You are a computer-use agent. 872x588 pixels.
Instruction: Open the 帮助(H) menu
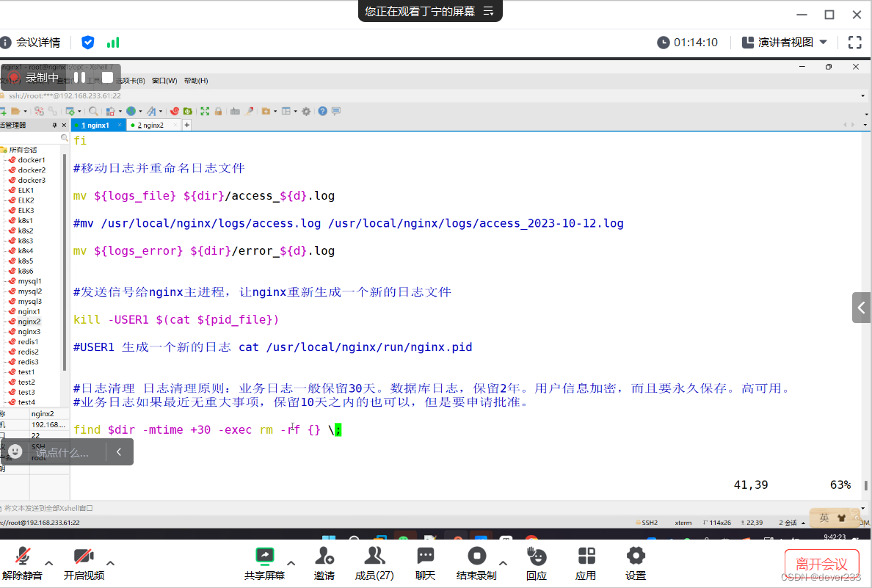(196, 81)
